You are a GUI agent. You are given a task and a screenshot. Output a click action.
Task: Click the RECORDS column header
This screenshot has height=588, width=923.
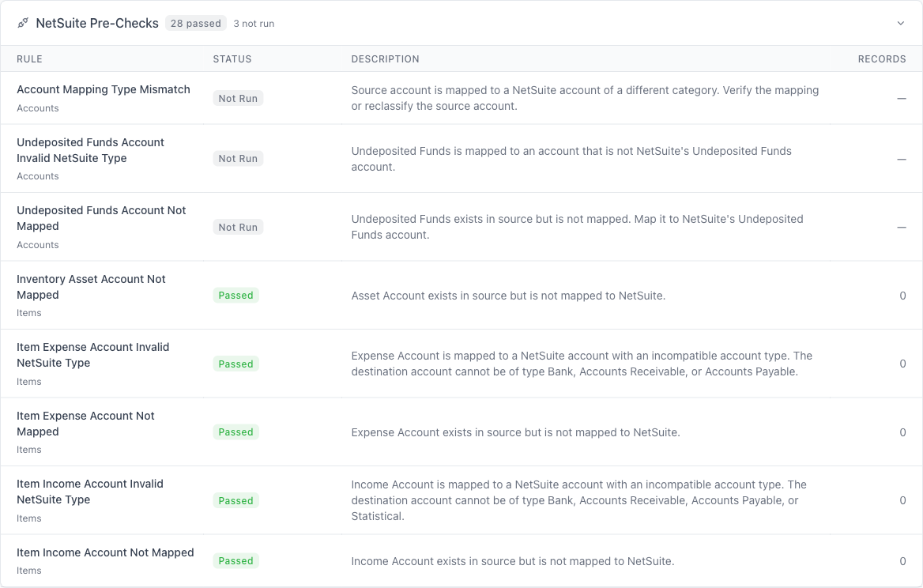[882, 58]
